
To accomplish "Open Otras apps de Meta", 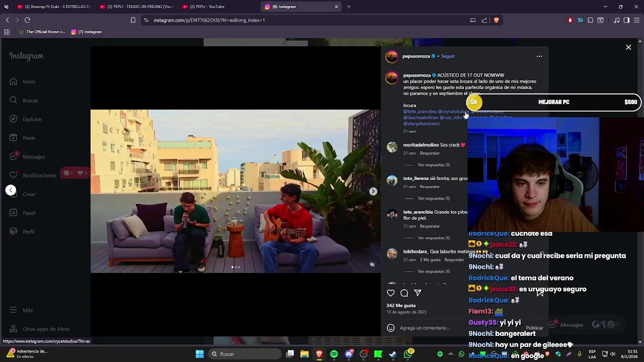I will point(40,329).
